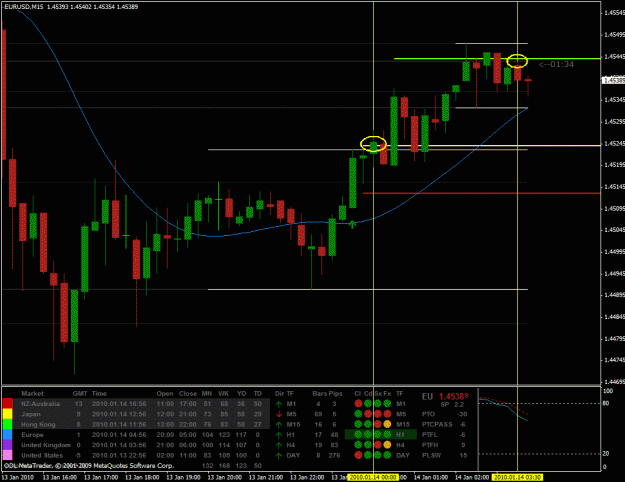Click the Europe market row name
The height and width of the screenshot is (482, 625).
click(x=32, y=435)
